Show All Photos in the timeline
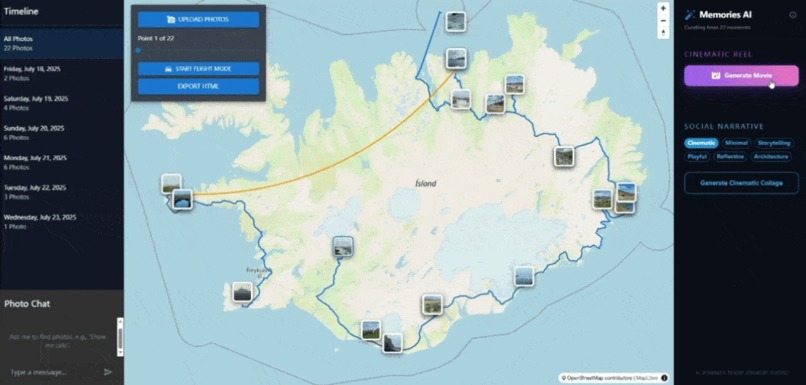The width and height of the screenshot is (806, 385). coord(62,43)
